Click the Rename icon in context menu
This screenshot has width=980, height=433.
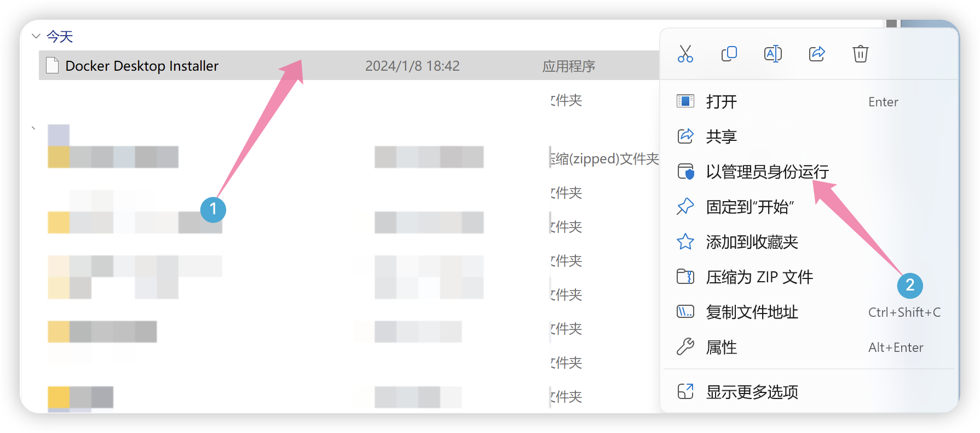(773, 54)
